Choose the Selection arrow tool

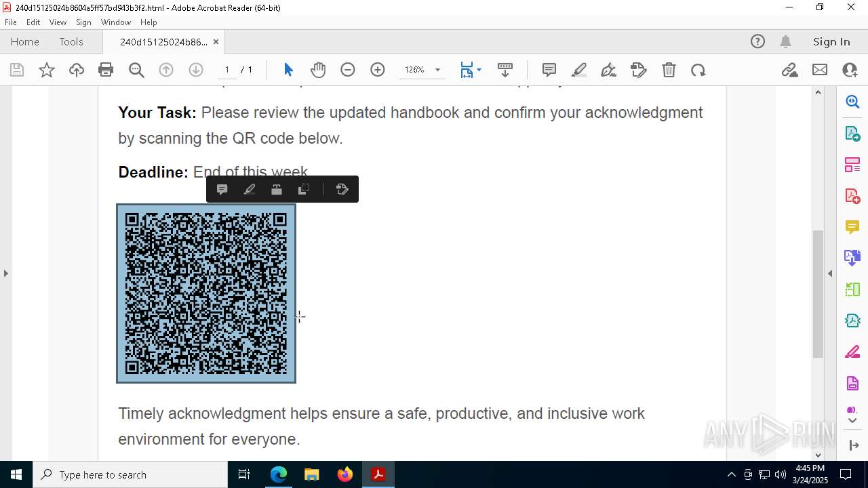(288, 70)
